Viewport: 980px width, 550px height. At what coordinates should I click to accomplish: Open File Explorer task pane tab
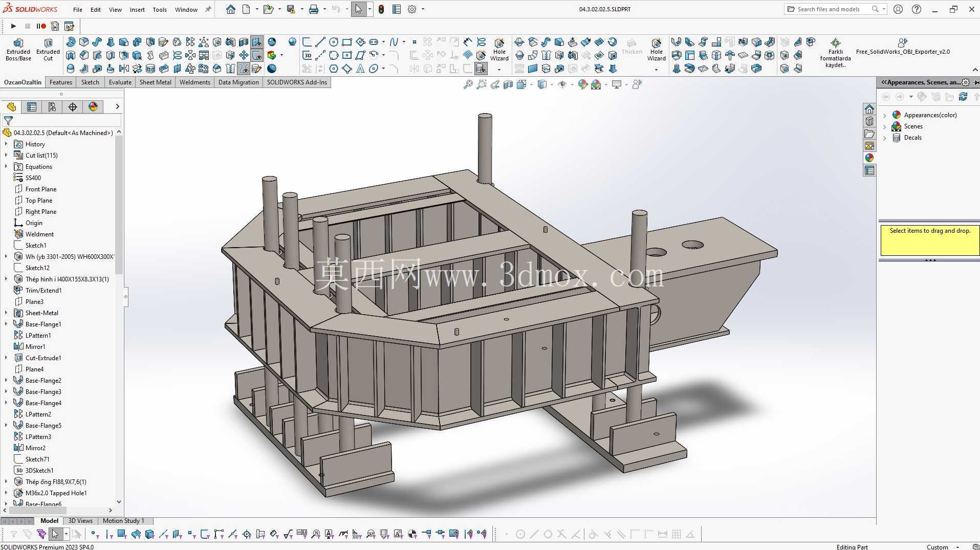pyautogui.click(x=869, y=134)
